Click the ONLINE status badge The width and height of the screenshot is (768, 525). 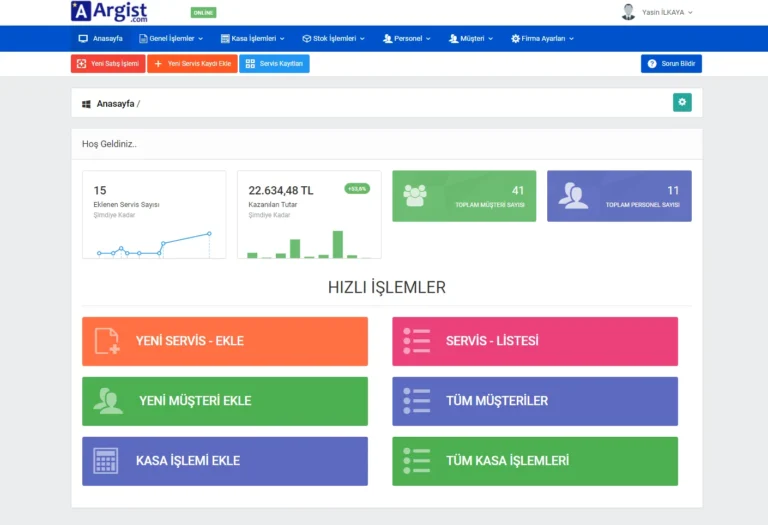coord(203,13)
